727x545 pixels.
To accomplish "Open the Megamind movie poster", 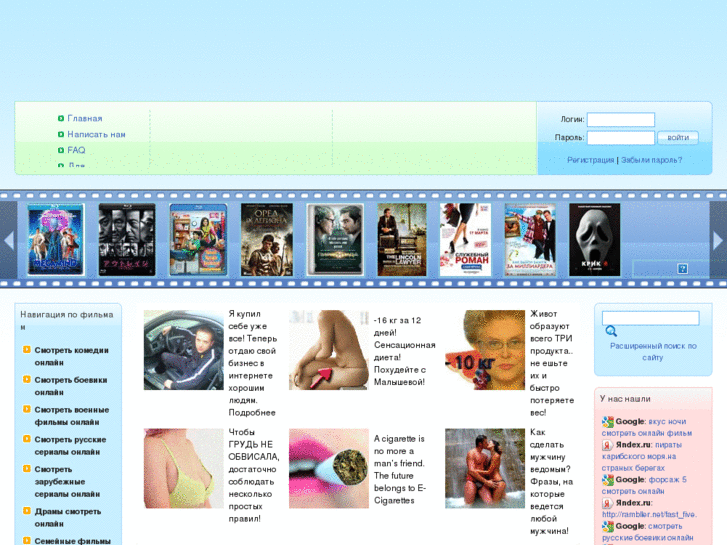I will pyautogui.click(x=56, y=239).
